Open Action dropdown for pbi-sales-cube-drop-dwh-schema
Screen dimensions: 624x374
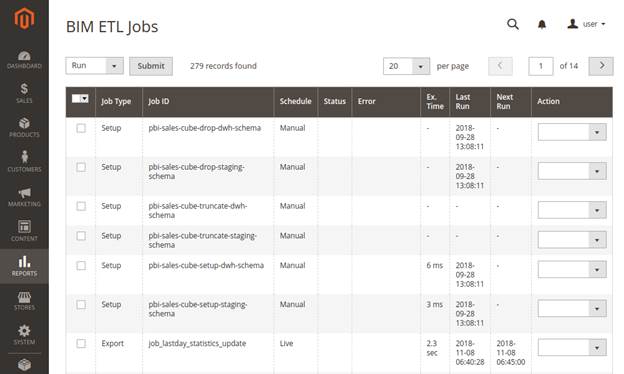pyautogui.click(x=572, y=132)
